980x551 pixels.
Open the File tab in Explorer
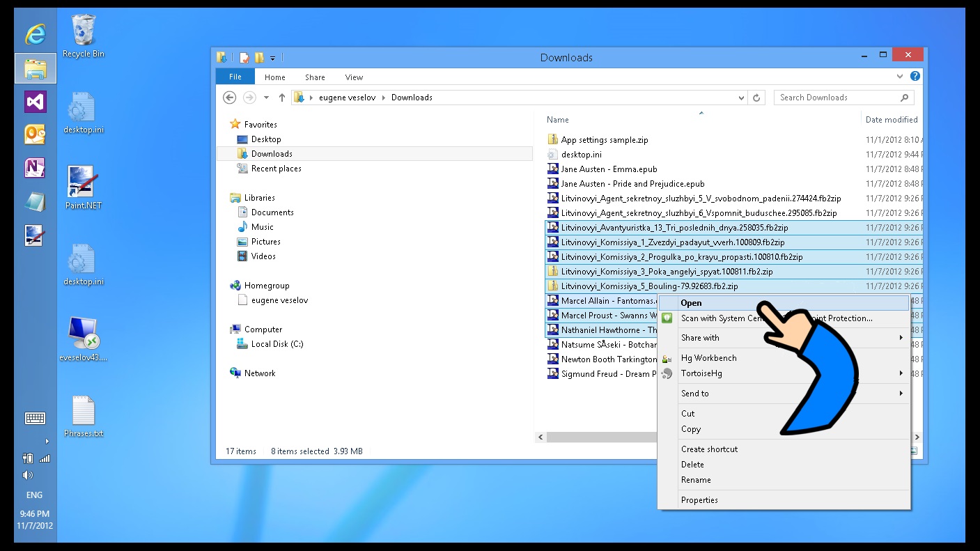(235, 77)
